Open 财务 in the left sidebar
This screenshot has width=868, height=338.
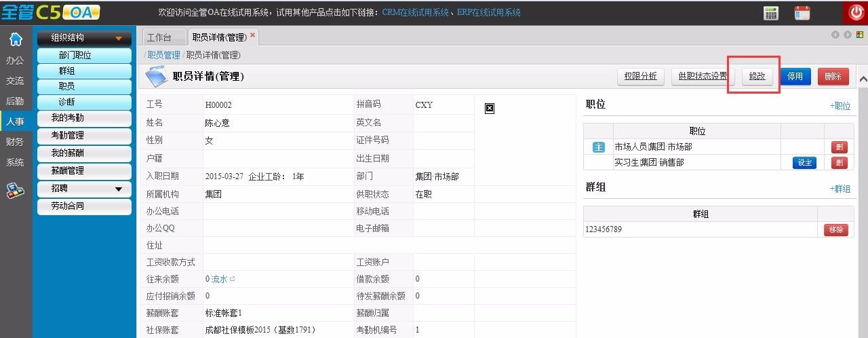coord(15,142)
